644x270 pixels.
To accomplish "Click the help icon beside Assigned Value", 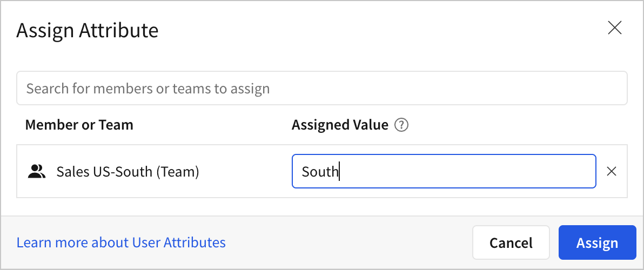I will coord(401,125).
